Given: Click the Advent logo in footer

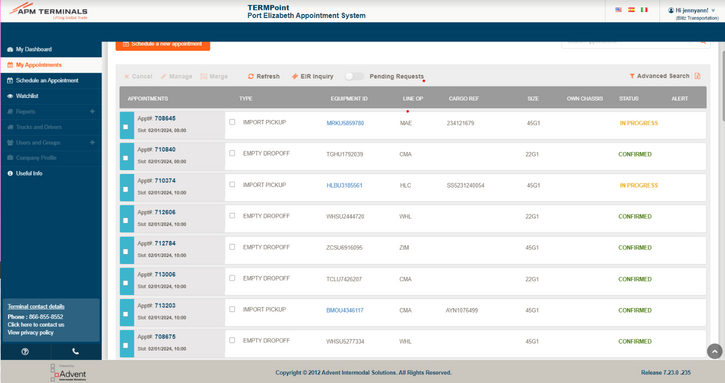Looking at the screenshot, I should (68, 373).
